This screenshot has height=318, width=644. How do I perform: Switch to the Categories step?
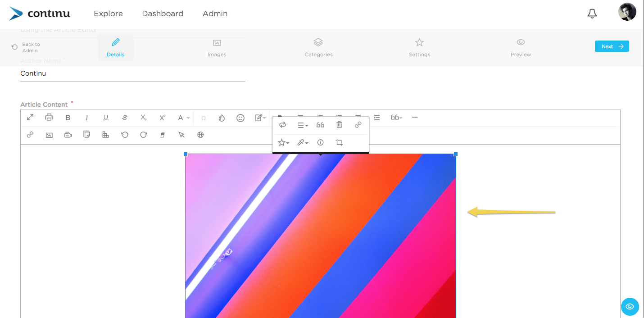tap(318, 47)
